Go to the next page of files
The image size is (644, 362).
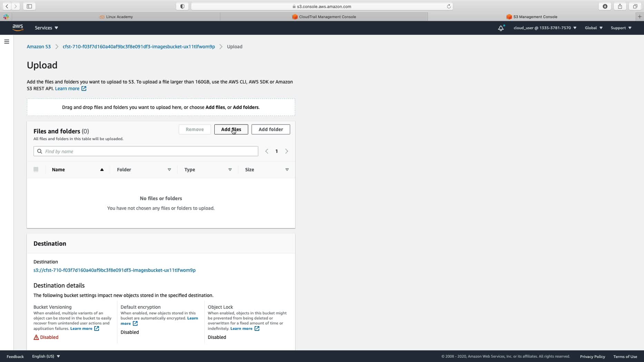point(286,151)
